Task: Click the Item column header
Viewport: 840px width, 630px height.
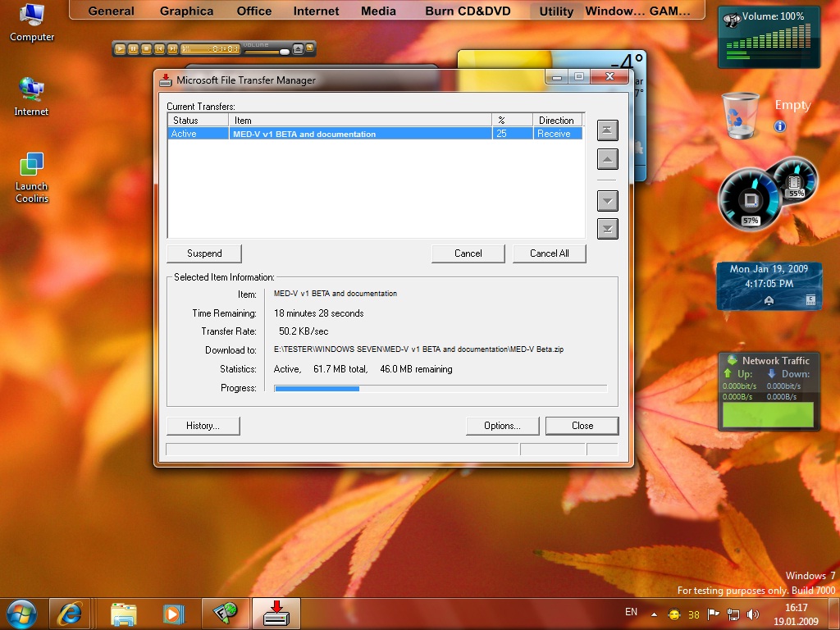Action: [360, 120]
